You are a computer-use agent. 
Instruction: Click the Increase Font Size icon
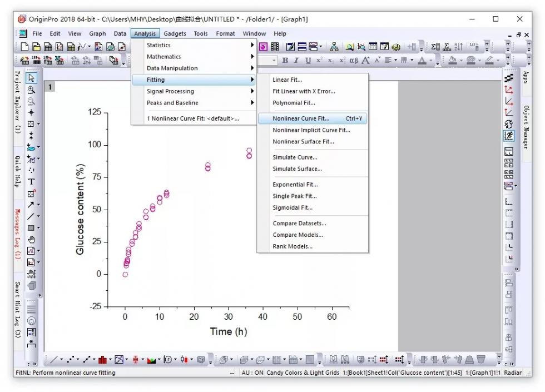(x=366, y=61)
